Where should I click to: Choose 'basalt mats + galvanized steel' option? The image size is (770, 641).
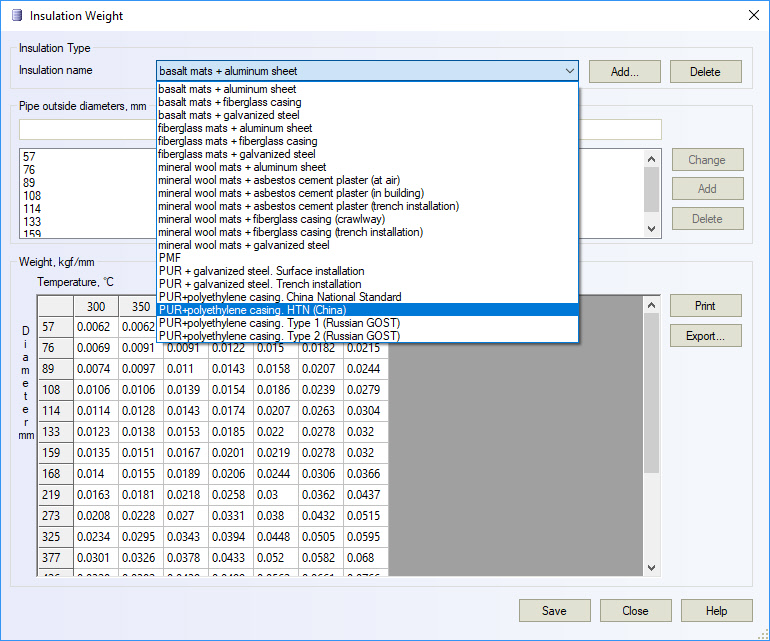tap(367, 115)
